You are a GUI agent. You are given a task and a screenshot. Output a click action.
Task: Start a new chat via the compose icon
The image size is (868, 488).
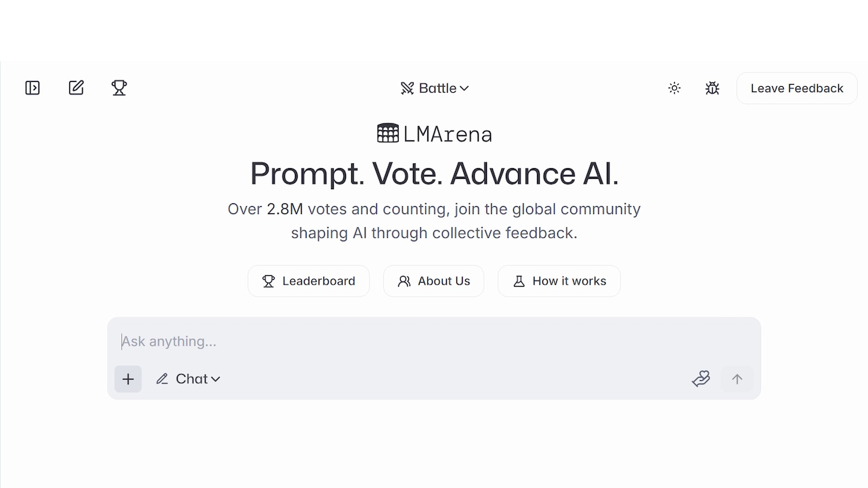[76, 87]
